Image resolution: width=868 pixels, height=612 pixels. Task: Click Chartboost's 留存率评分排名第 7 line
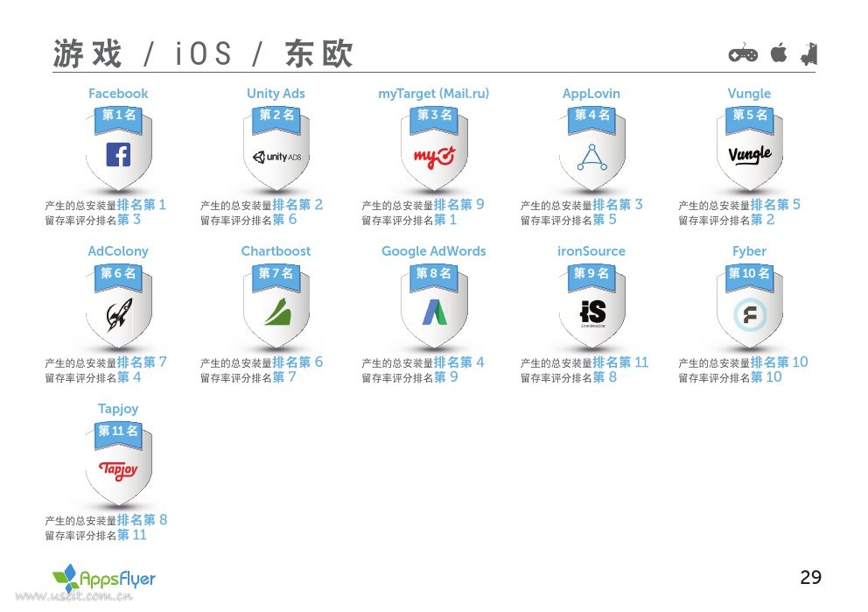coord(248,377)
